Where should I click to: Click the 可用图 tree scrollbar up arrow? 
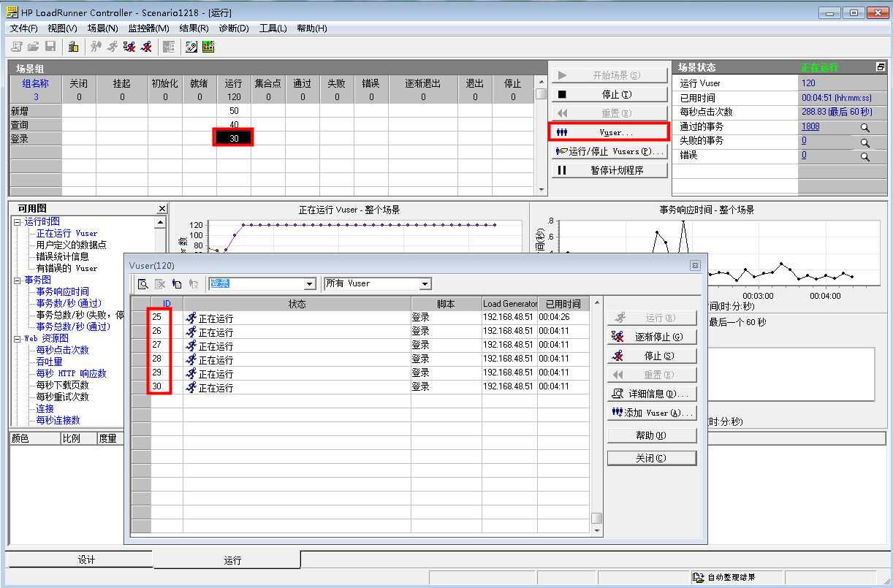click(x=161, y=221)
